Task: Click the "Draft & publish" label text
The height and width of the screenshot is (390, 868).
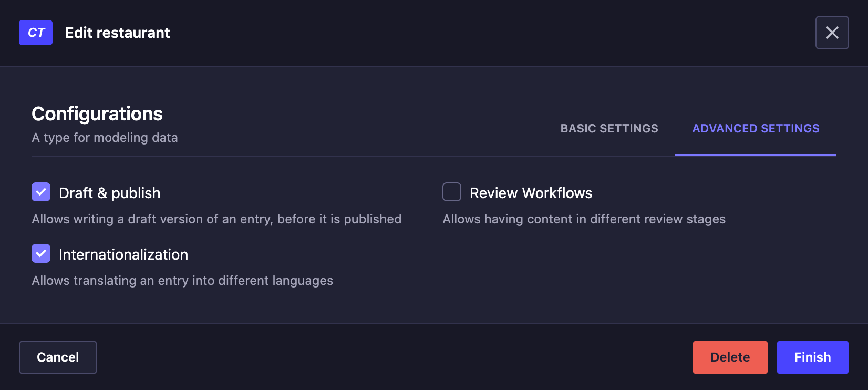Action: (x=109, y=193)
